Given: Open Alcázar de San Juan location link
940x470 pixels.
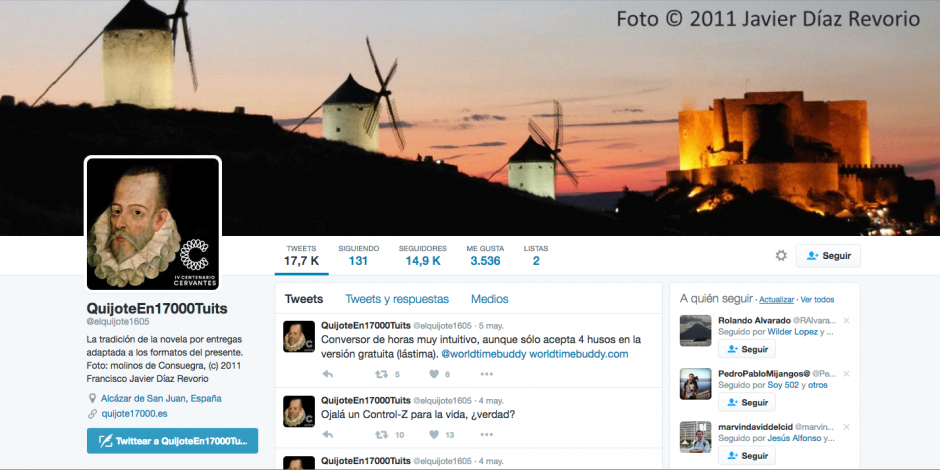Looking at the screenshot, I should click(161, 398).
